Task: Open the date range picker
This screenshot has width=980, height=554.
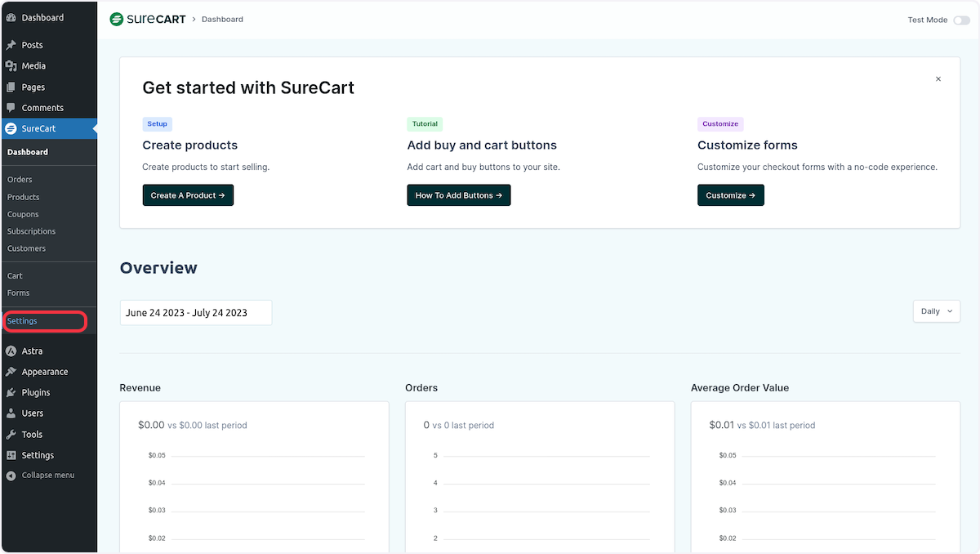Action: (x=196, y=312)
